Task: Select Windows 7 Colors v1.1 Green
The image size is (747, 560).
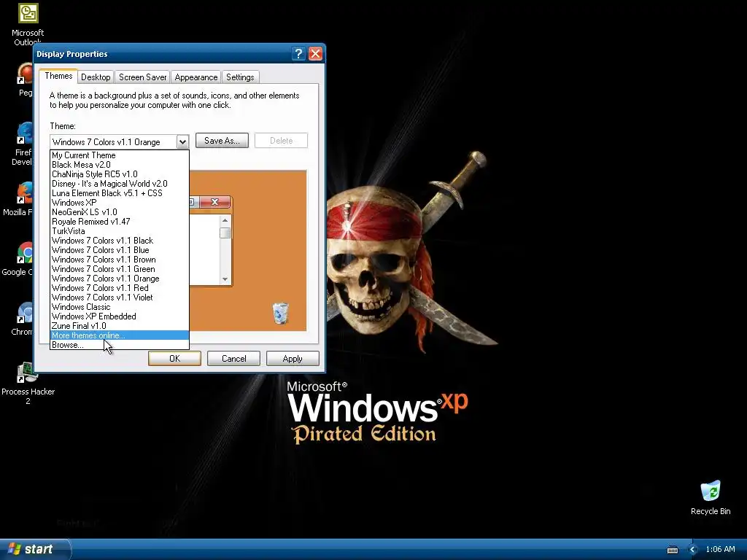Action: point(120,269)
